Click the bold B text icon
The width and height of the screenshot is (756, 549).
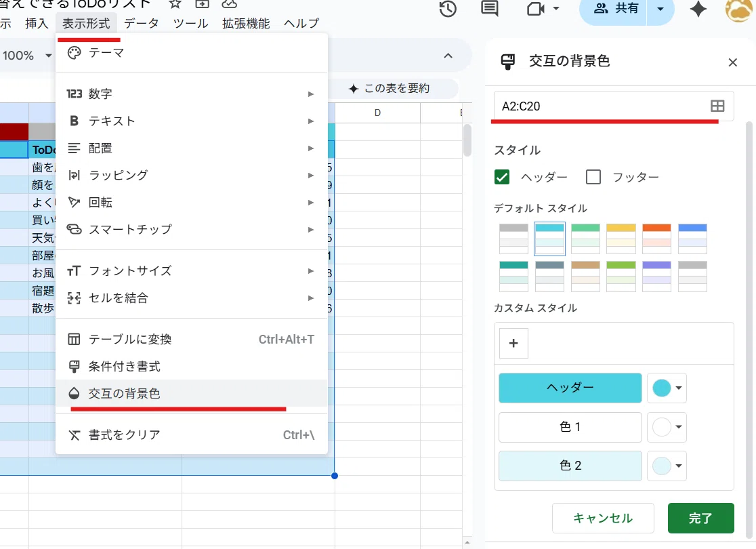coord(74,121)
